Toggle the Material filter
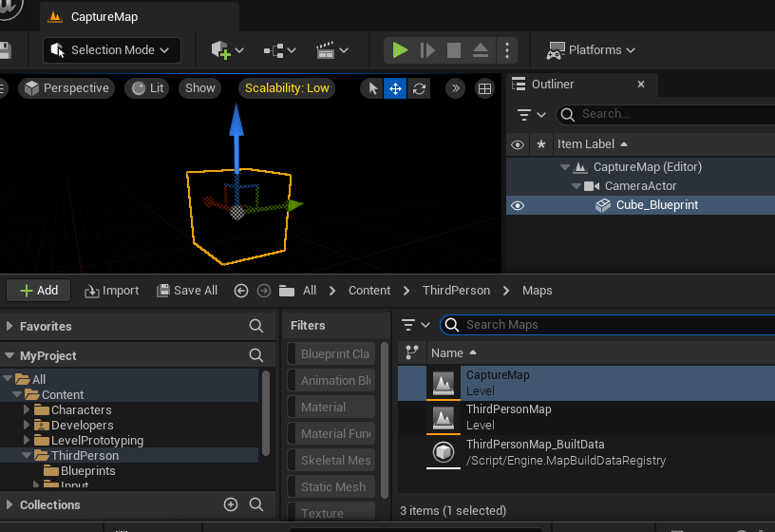 click(331, 407)
